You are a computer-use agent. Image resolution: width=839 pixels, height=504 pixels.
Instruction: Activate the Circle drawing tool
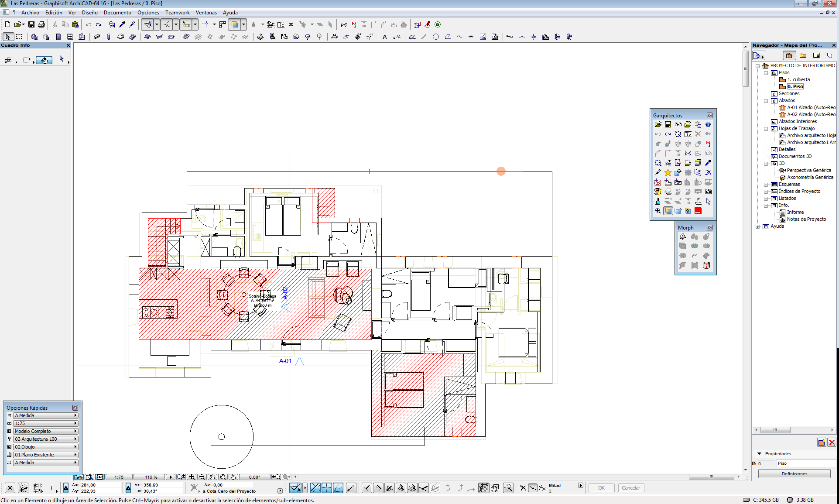[x=435, y=37]
